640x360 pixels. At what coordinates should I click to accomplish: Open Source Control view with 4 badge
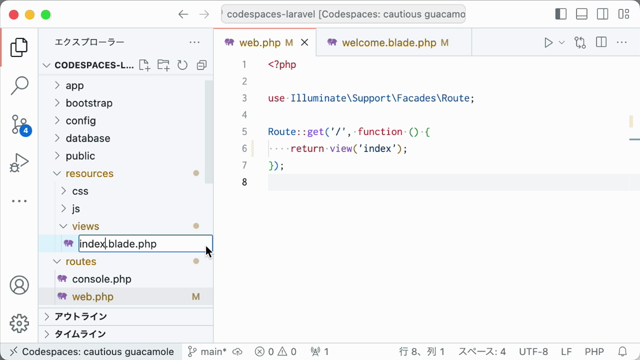pos(20,124)
